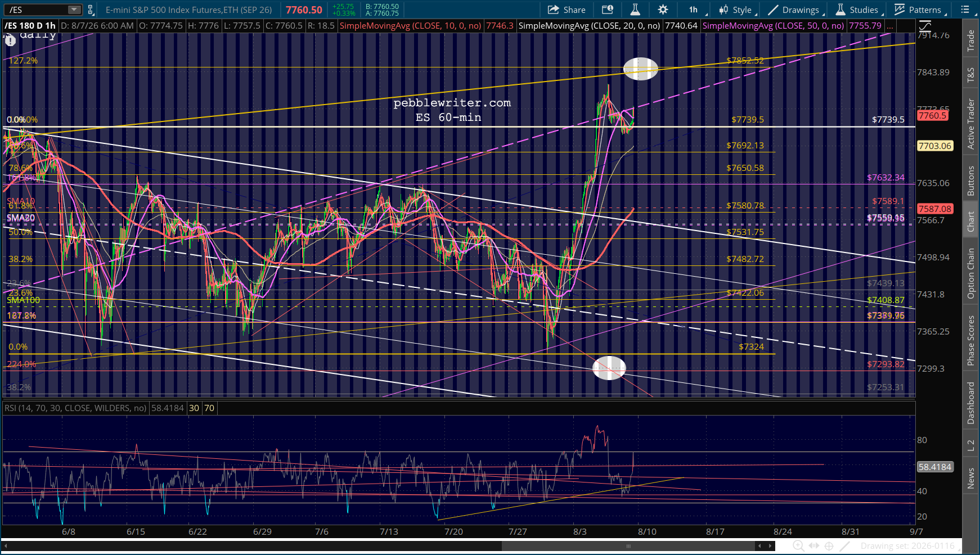Viewport: 980px width, 555px height.
Task: Click the $7852.52 level label
Action: point(745,61)
